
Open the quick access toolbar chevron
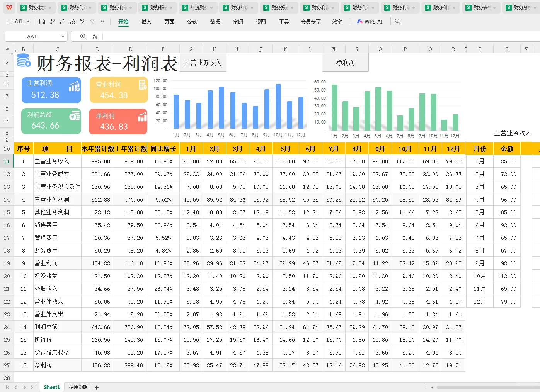(102, 22)
